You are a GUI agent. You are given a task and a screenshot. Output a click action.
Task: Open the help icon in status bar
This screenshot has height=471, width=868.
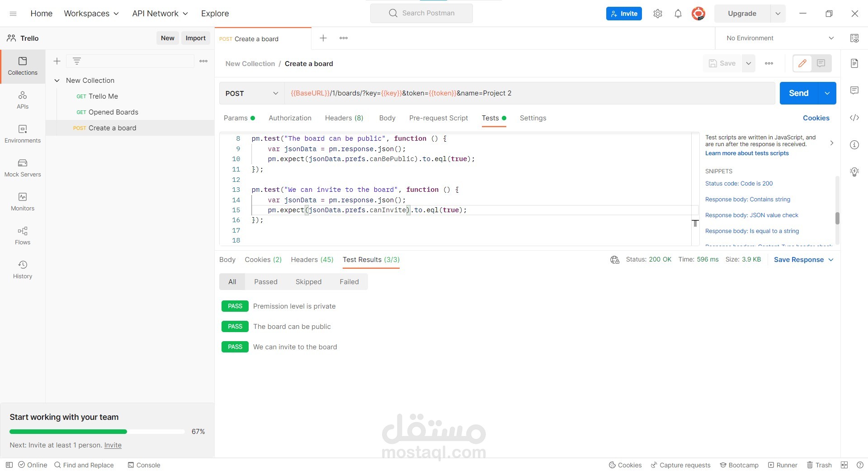[x=860, y=465]
